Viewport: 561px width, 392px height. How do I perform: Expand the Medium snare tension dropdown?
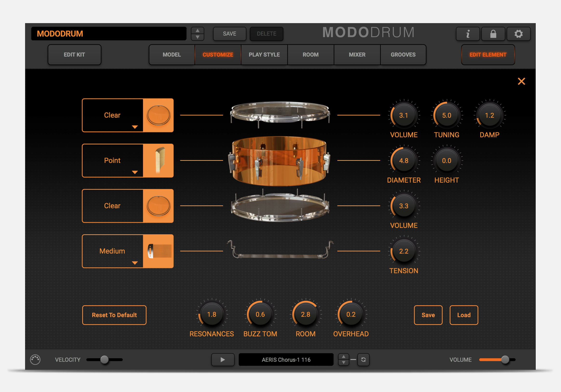click(x=134, y=263)
